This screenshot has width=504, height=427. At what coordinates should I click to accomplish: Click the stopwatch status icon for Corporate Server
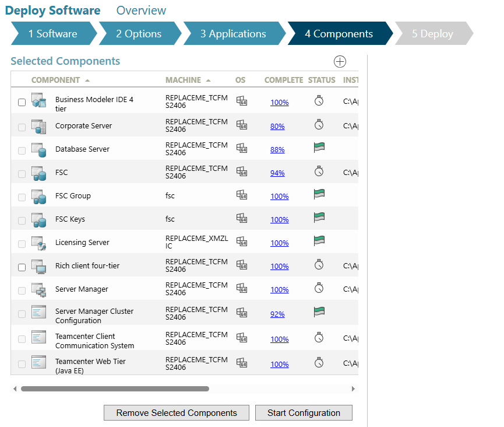[x=319, y=124]
